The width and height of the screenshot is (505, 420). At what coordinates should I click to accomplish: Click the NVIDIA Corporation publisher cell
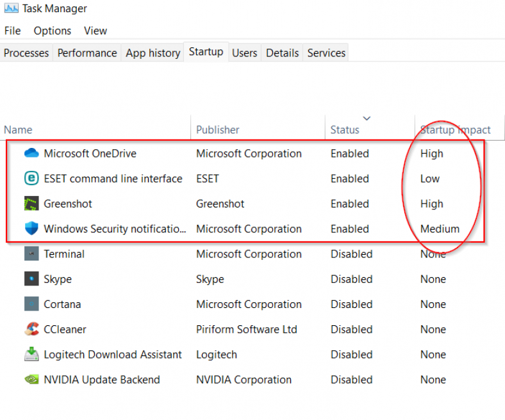[x=244, y=380]
